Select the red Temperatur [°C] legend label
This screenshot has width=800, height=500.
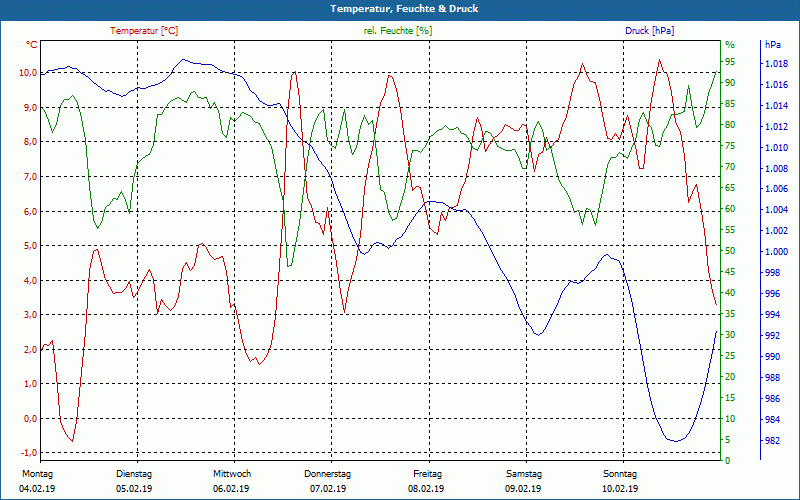pyautogui.click(x=144, y=31)
